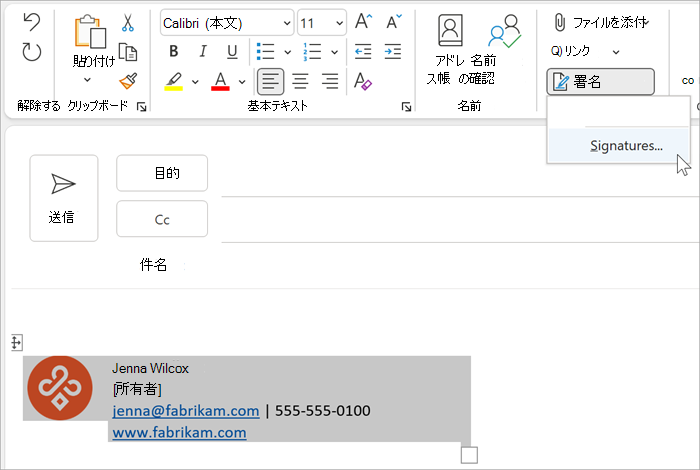Viewport: 700px width, 470px height.
Task: Insert a bulleted list
Action: click(266, 52)
